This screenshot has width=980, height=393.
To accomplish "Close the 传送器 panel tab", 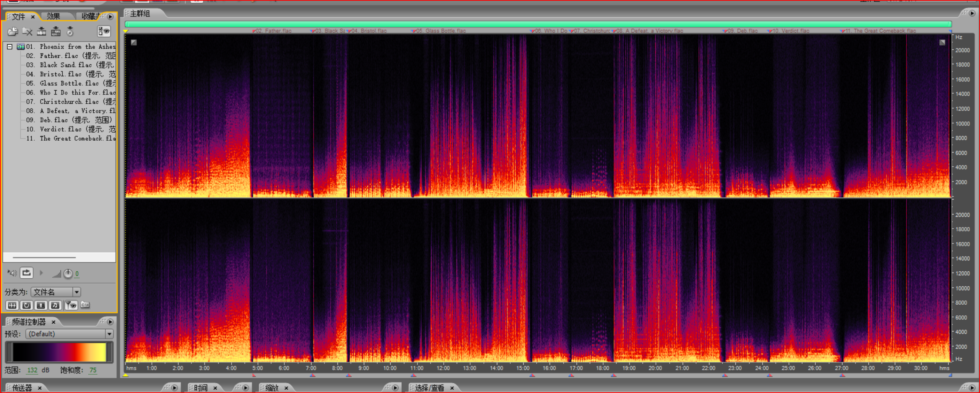I will tap(39, 388).
